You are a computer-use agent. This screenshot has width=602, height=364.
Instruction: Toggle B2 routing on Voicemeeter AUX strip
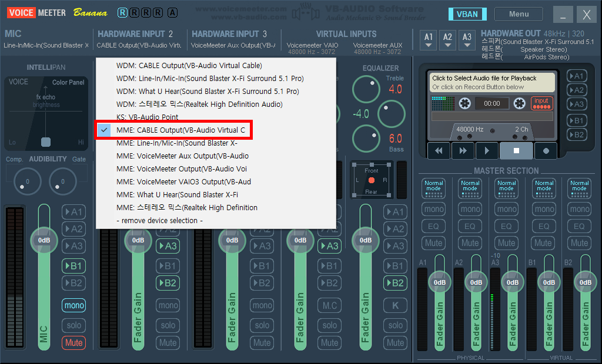395,283
